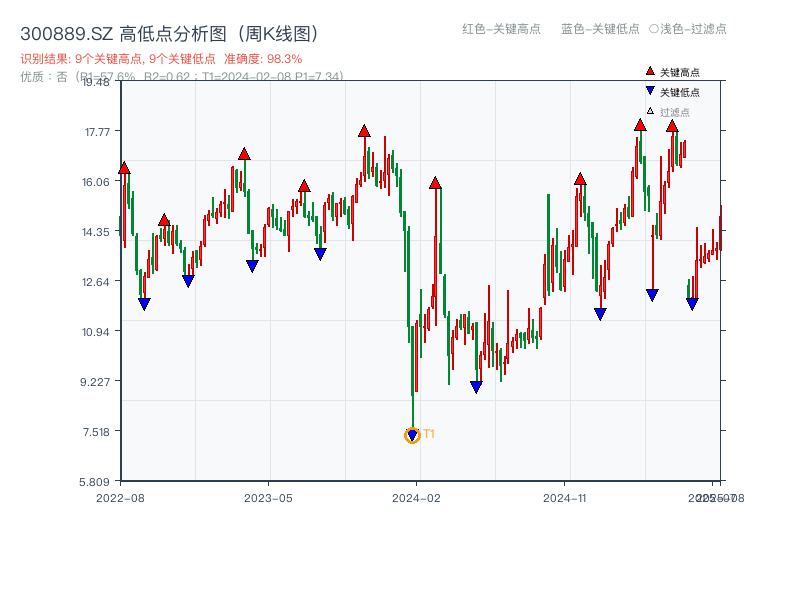Select the second blue low marker near 12.64
The image size is (800, 600).
188,281
